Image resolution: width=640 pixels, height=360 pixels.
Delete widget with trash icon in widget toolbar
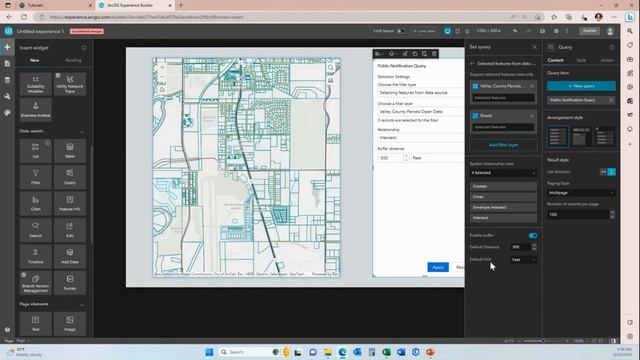(434, 53)
